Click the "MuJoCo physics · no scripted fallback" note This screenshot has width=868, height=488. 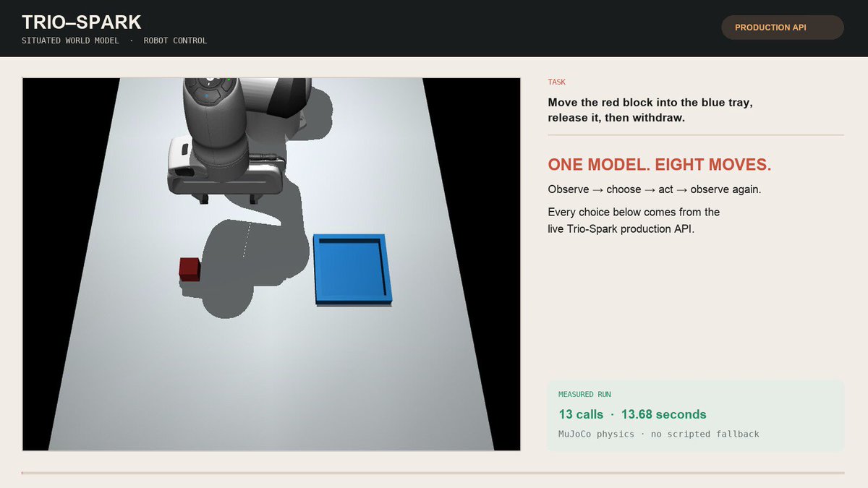pos(659,434)
